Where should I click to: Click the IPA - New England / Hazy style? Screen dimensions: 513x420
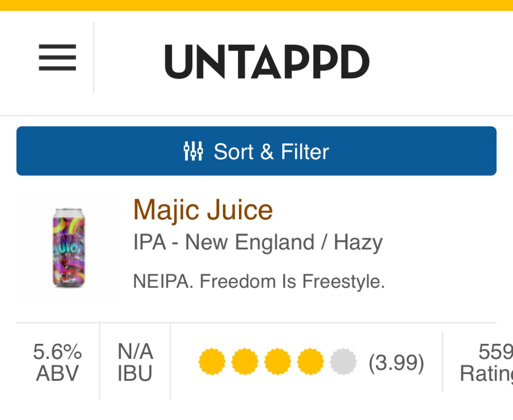pyautogui.click(x=258, y=243)
